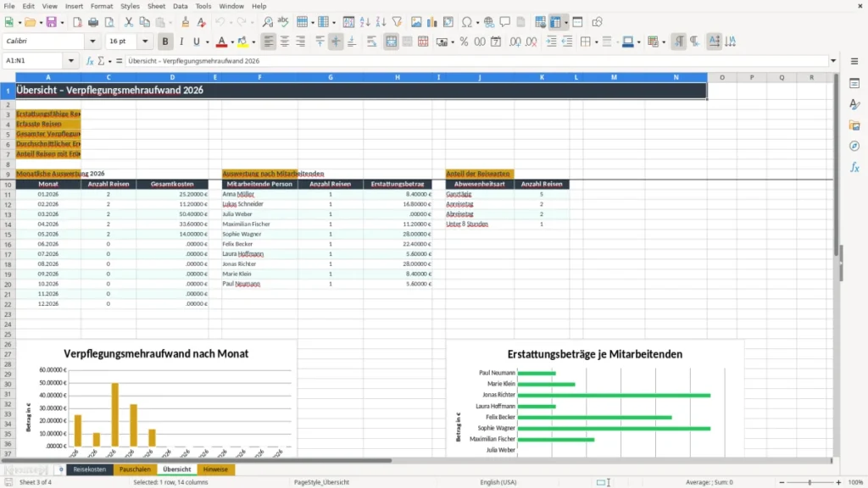Expand the formula bar
Screen dimensions: 868x488
[x=833, y=61]
